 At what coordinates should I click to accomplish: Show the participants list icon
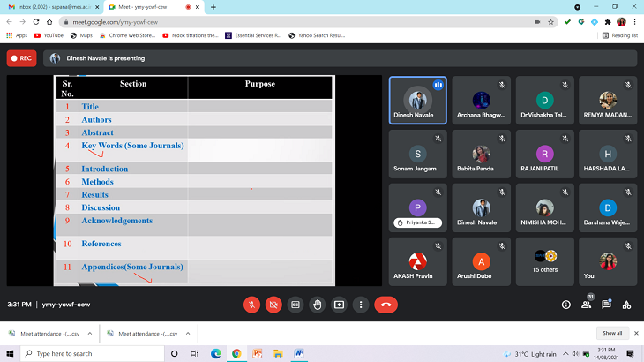coord(586,305)
